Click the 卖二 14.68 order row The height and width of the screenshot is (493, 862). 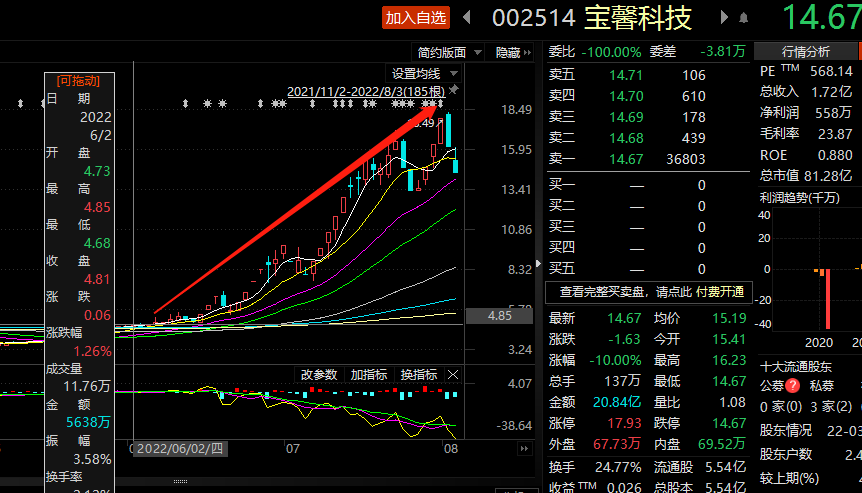(x=627, y=138)
